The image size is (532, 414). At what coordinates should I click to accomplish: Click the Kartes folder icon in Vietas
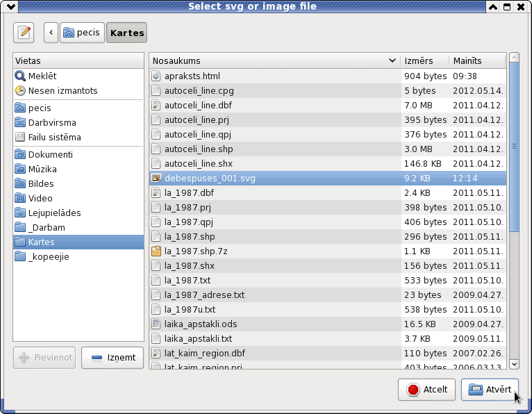click(x=20, y=242)
